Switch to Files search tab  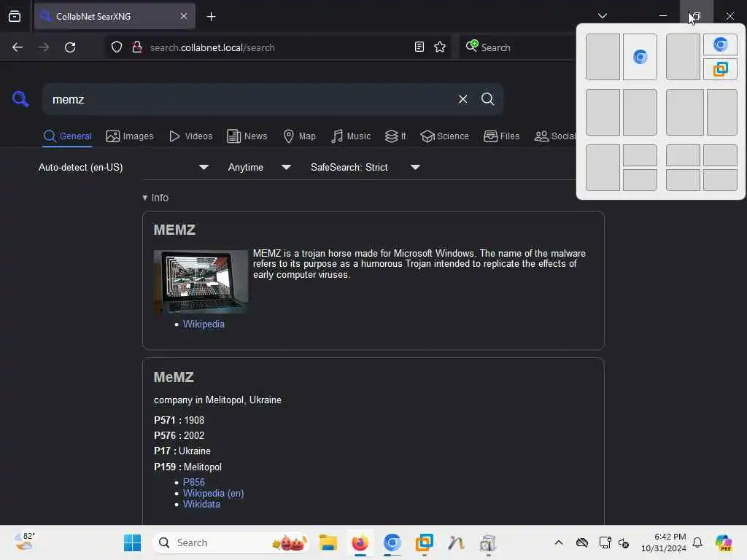coord(502,136)
